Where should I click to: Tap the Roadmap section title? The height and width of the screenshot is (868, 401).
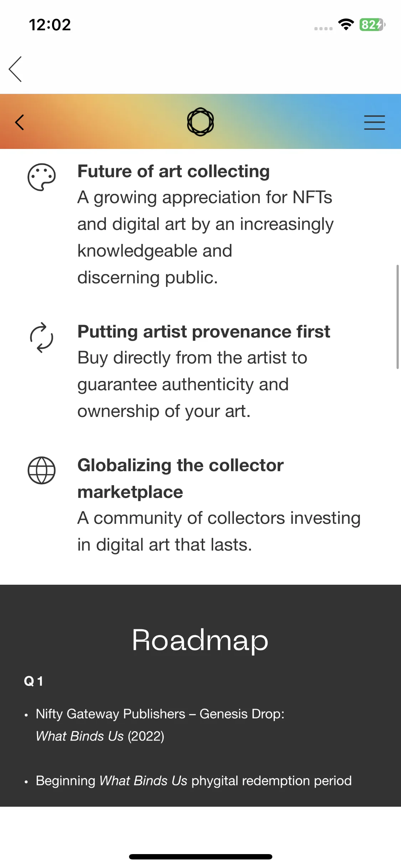coord(200,640)
